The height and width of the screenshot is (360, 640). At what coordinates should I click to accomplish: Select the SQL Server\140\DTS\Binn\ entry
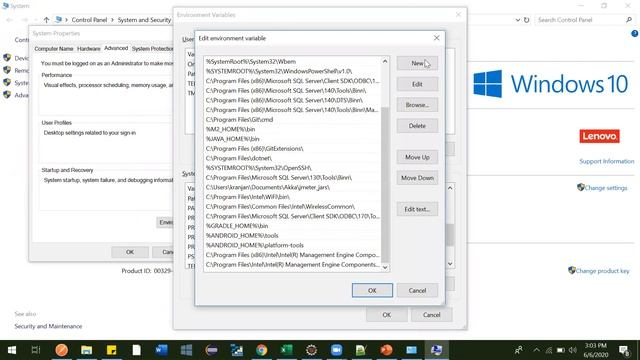(292, 100)
